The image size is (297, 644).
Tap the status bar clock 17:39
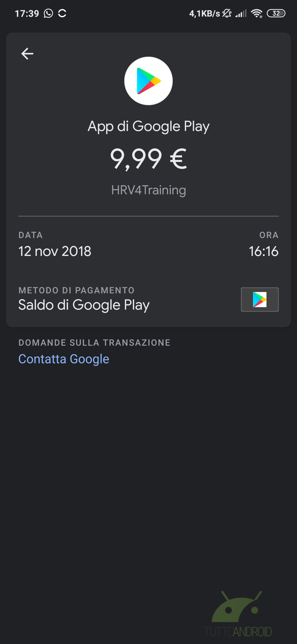click(x=27, y=13)
